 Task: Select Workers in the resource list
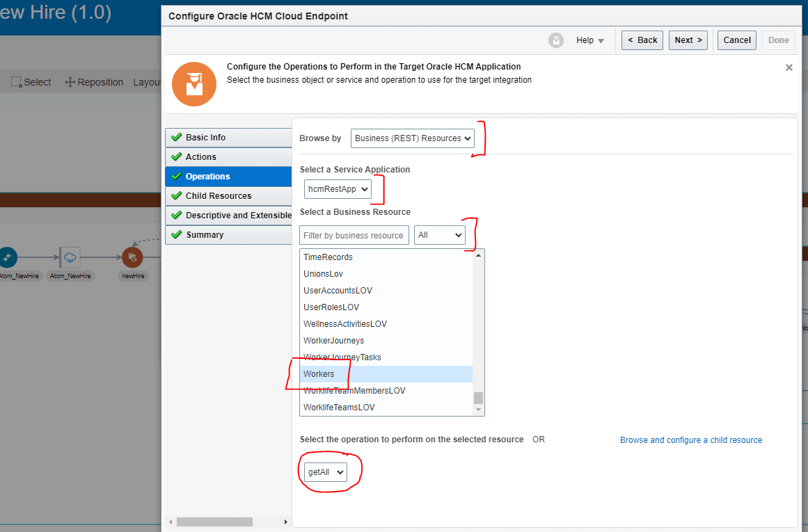click(x=386, y=374)
